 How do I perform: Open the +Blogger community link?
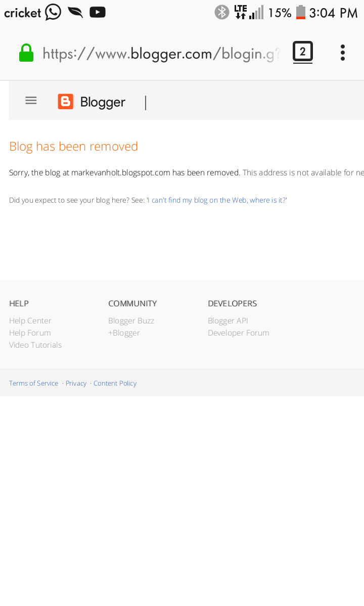(x=124, y=333)
